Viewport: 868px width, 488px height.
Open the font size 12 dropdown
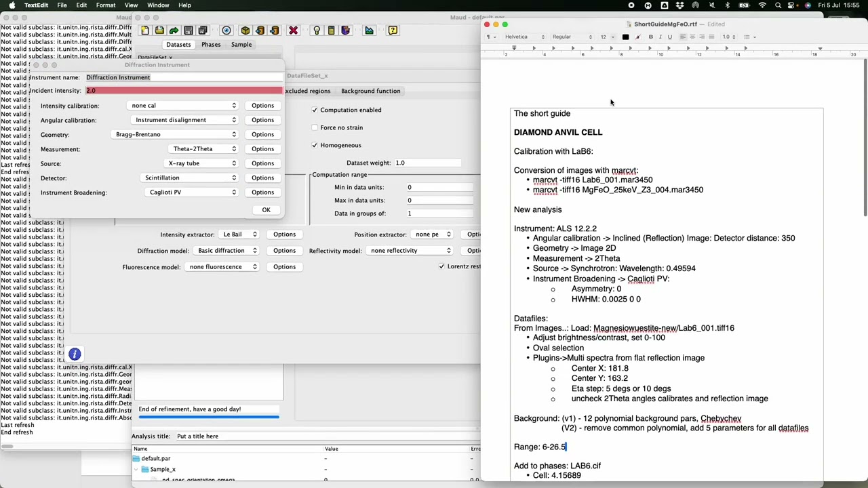[x=607, y=37]
